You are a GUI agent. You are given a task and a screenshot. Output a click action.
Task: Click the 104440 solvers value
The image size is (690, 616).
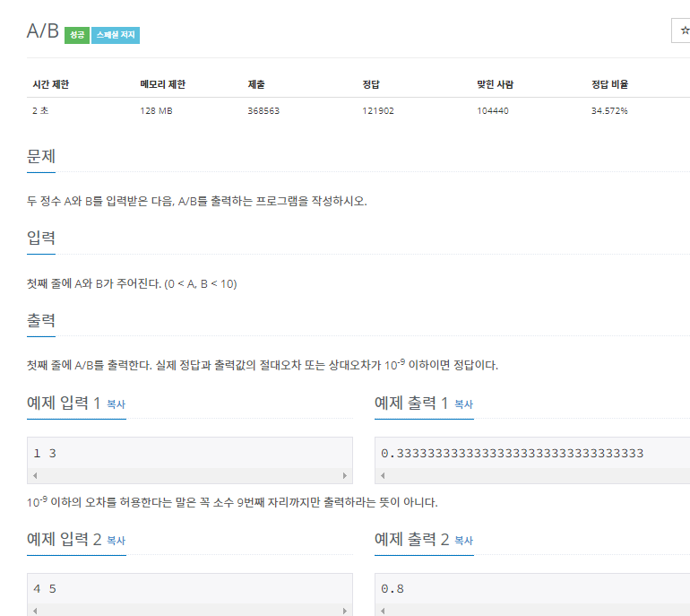[x=493, y=111]
